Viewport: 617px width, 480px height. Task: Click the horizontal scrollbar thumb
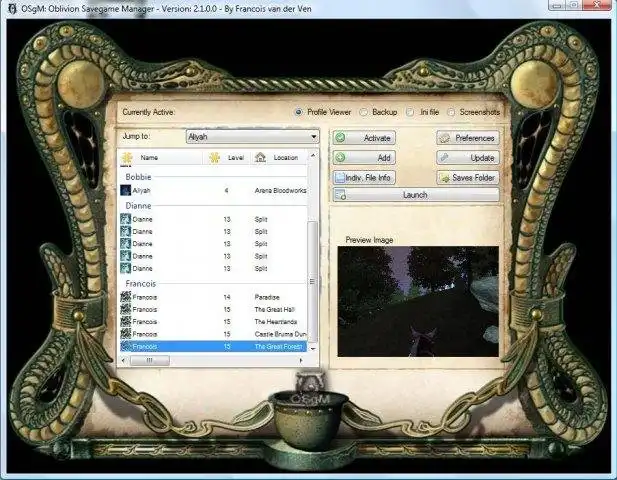click(x=150, y=360)
